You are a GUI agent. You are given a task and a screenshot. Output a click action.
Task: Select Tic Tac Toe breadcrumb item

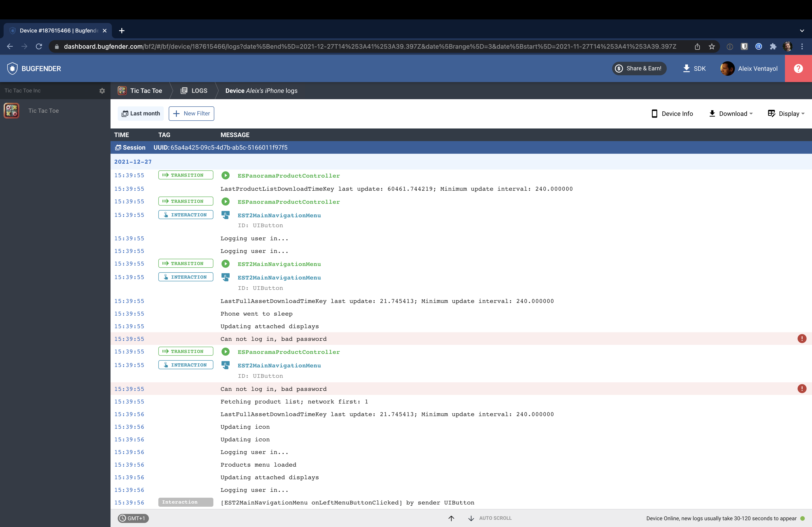click(140, 91)
